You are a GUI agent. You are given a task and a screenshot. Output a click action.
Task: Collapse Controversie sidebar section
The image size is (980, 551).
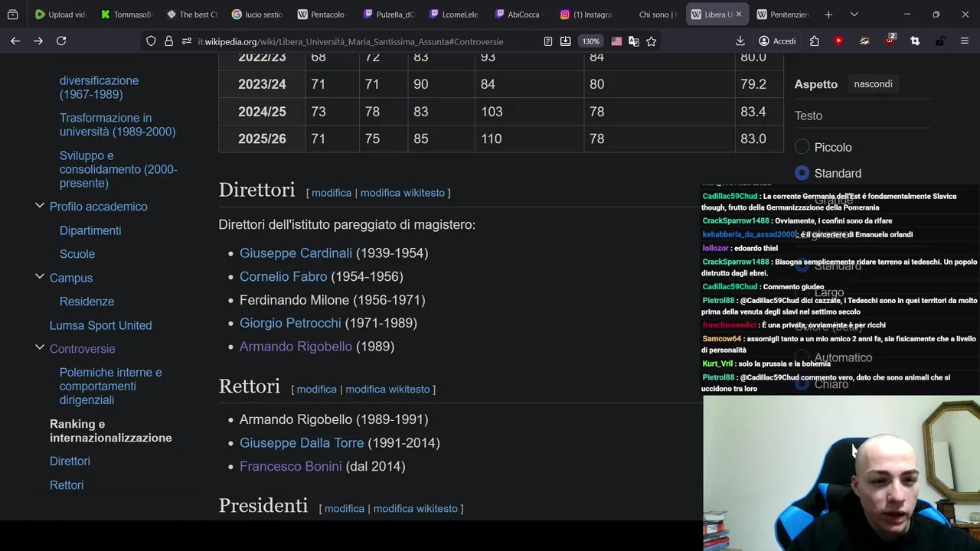pyautogui.click(x=40, y=348)
